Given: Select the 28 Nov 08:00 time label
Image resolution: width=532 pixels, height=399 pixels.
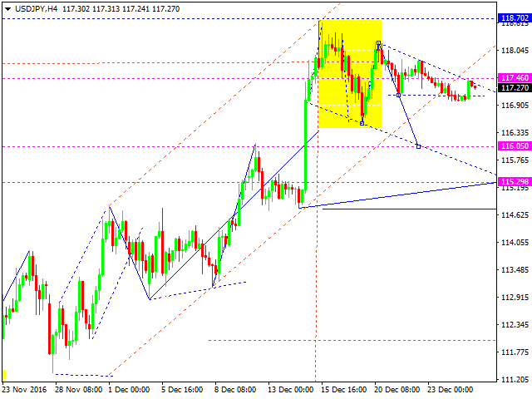Looking at the screenshot, I should point(79,390).
